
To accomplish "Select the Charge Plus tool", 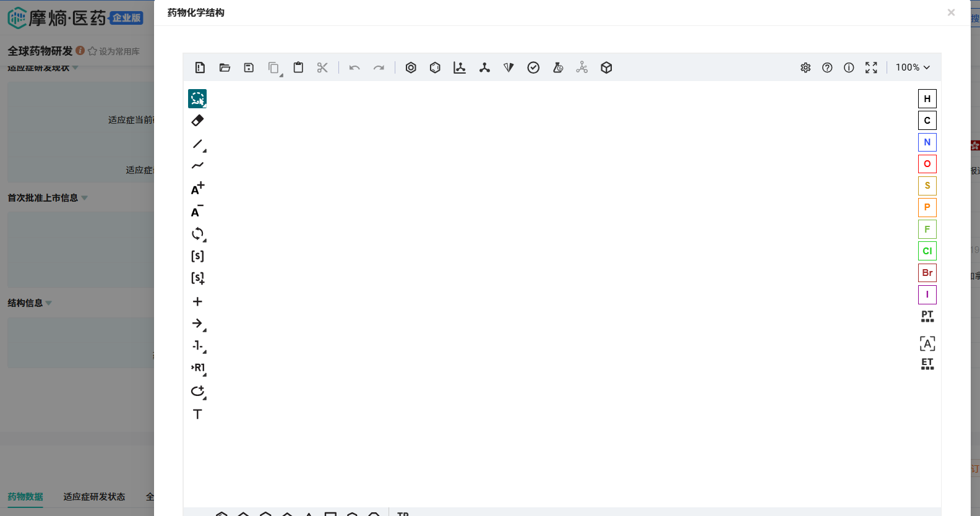I will click(x=197, y=189).
